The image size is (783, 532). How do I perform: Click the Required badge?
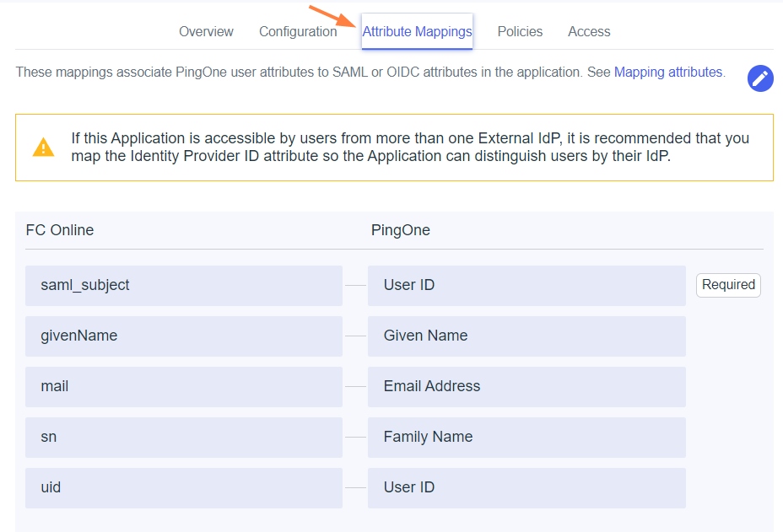click(x=728, y=285)
